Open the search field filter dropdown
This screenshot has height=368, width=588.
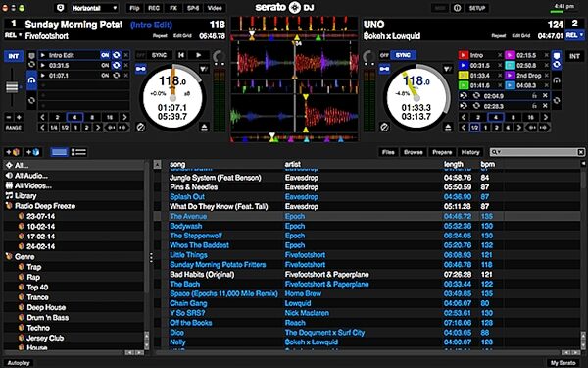click(496, 152)
